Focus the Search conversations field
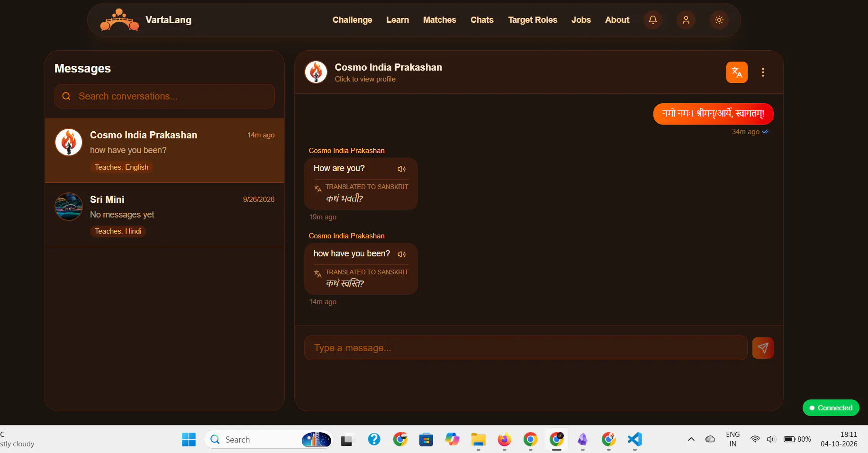This screenshot has width=868, height=453. 164,96
